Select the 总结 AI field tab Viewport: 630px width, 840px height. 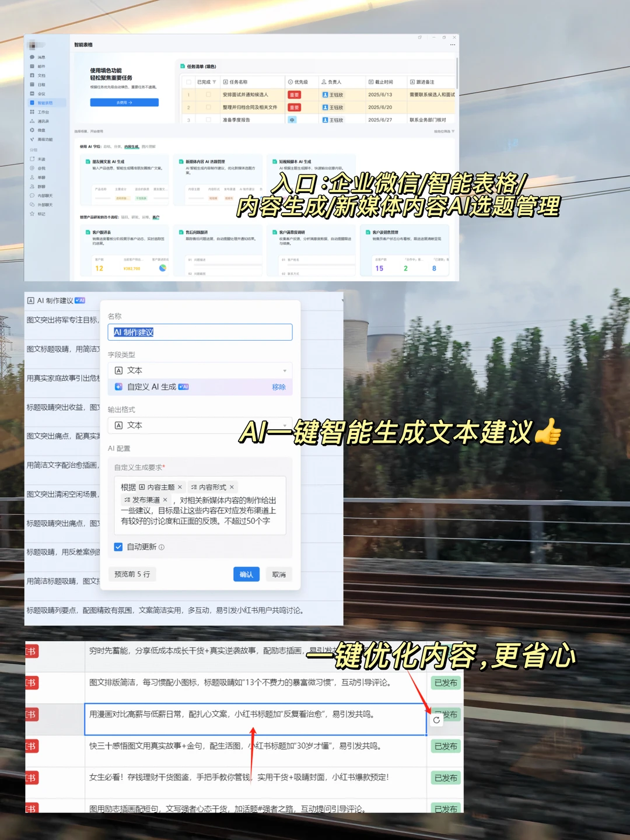point(107,147)
